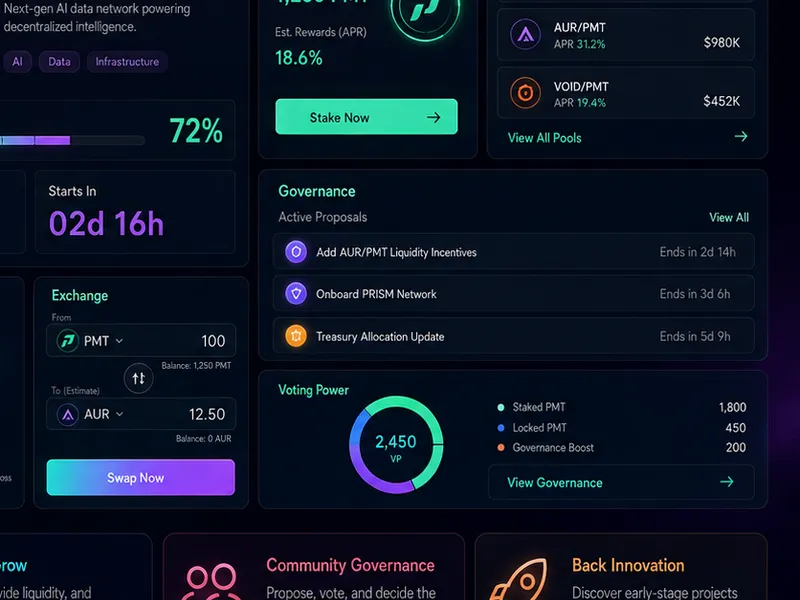Click the Locked PMT legend dot
Image resolution: width=800 pixels, height=600 pixels.
click(x=501, y=428)
